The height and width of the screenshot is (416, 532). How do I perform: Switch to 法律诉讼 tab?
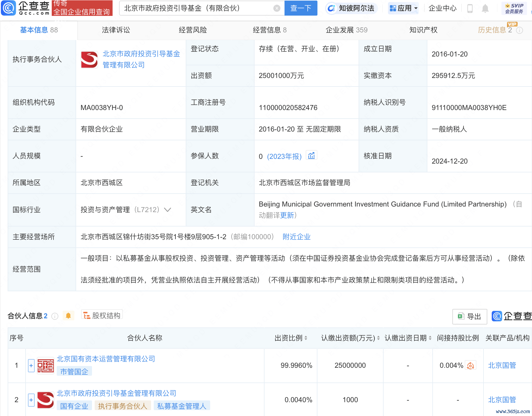[x=116, y=30]
